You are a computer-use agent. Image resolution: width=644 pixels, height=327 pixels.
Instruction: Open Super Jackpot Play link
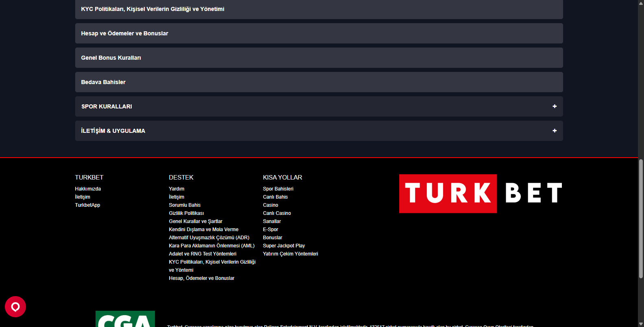coord(284,246)
